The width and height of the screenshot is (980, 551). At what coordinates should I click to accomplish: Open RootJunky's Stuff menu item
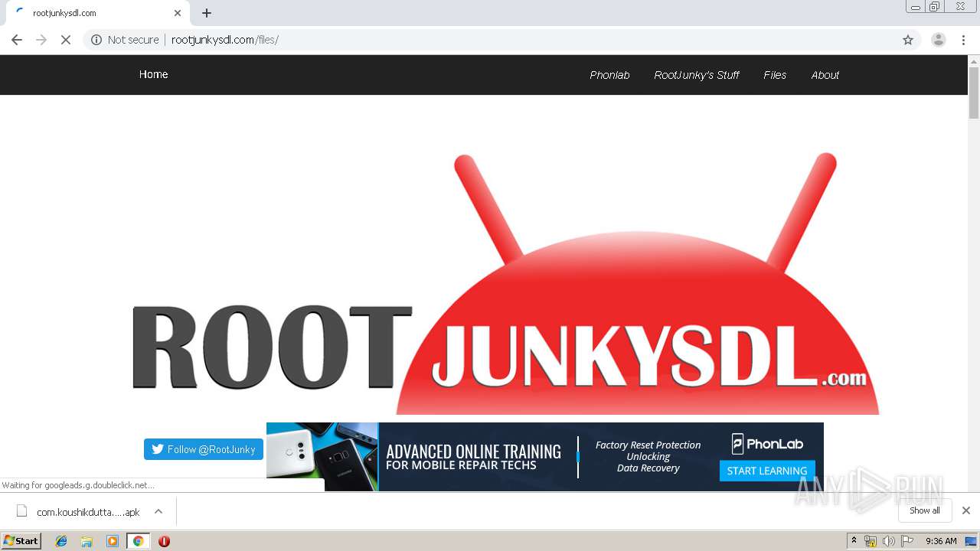point(697,75)
